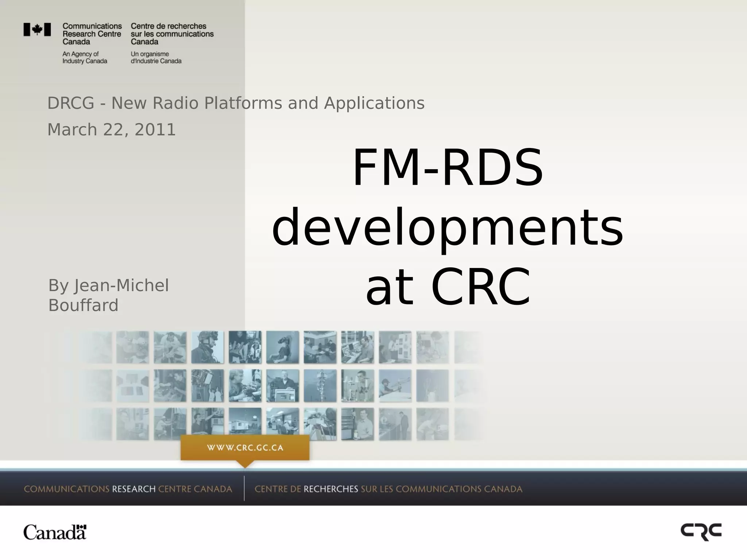The height and width of the screenshot is (560, 747).
Task: Click Un organisme d'Industrie Canada text
Action: [156, 58]
